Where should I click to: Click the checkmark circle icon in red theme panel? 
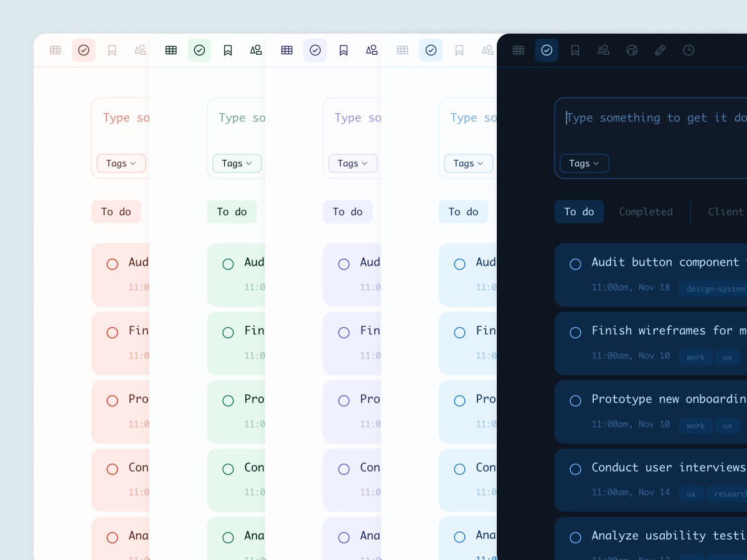click(83, 50)
